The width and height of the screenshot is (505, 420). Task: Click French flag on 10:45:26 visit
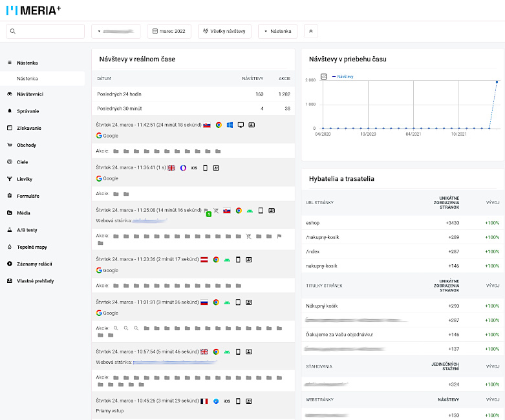pos(204,401)
